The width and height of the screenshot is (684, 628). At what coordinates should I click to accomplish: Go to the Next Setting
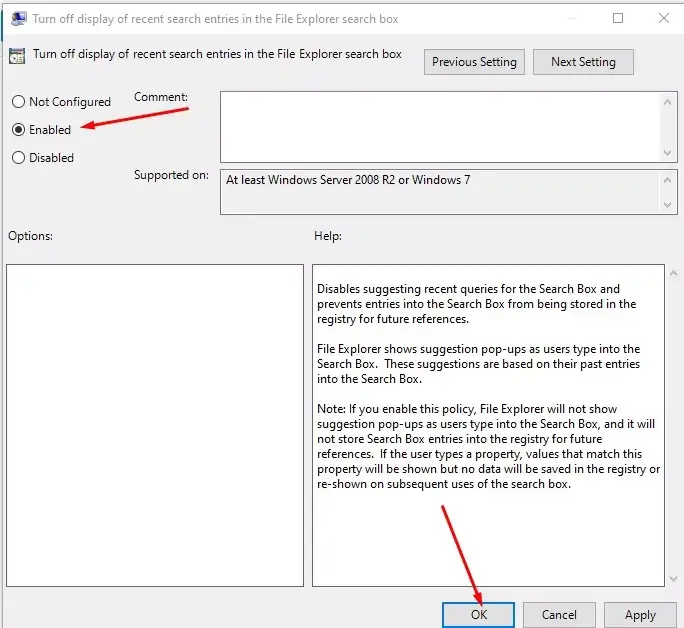pos(583,62)
